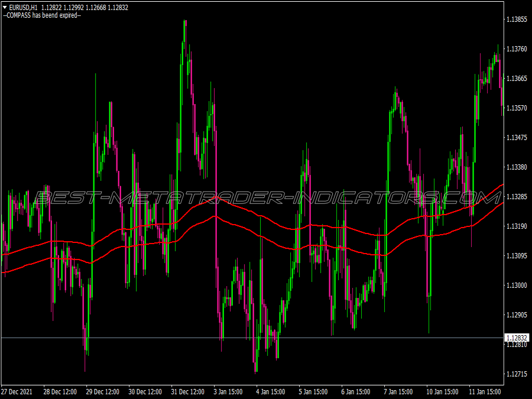Click the 3 Jan 15:00 time label

click(x=228, y=392)
